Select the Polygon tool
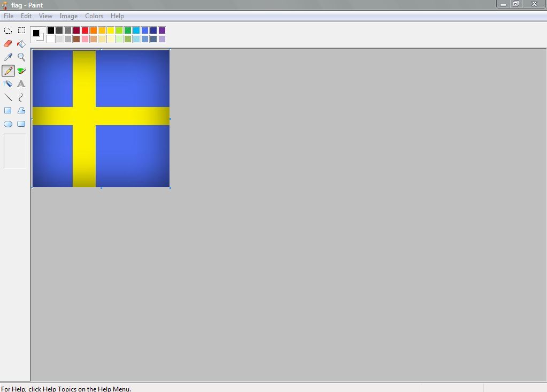547x392 pixels. click(21, 111)
